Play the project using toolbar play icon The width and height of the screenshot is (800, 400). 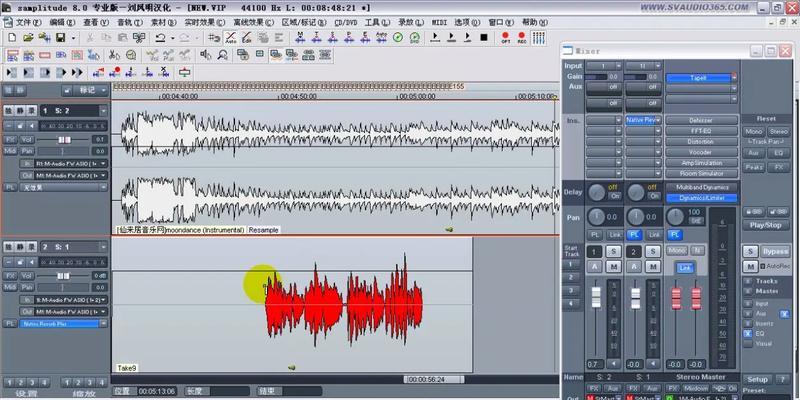click(435, 38)
